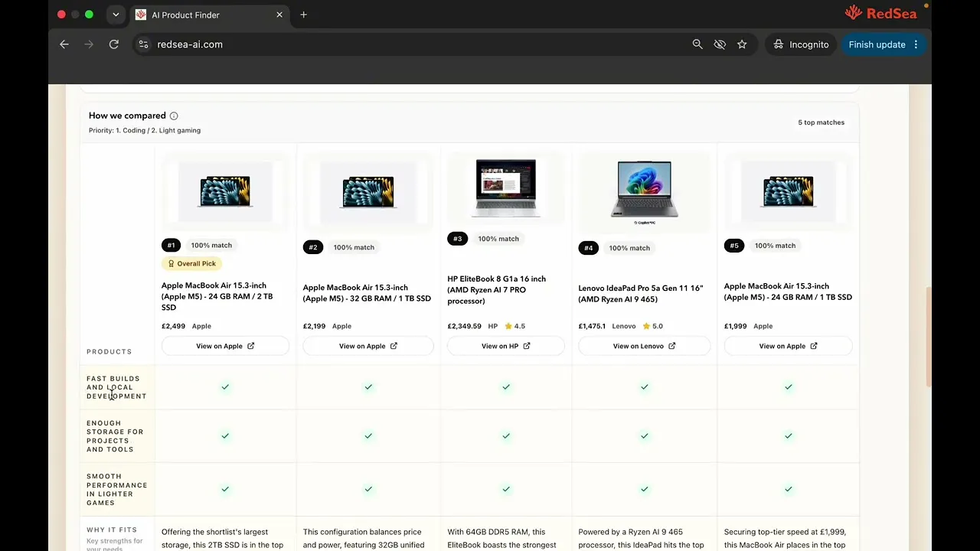Click the 24 GB RAM / 2 TB SSD MacBook title

(x=217, y=296)
